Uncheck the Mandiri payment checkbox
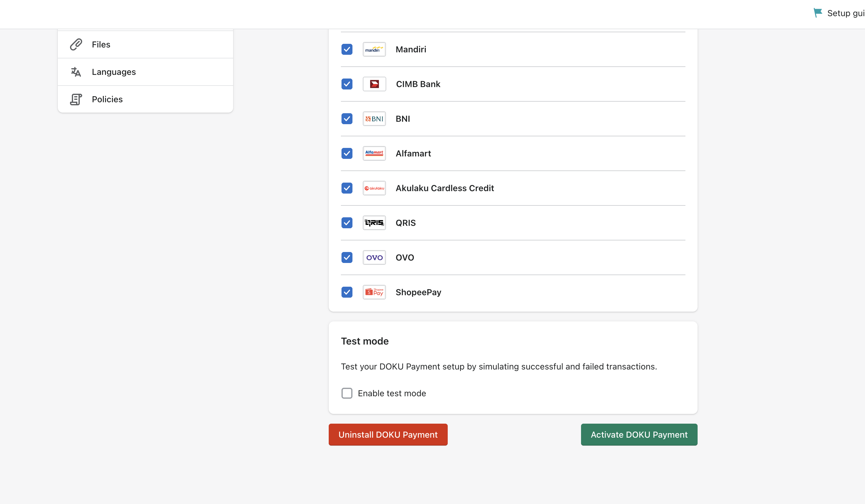This screenshot has height=504, width=865. point(347,49)
